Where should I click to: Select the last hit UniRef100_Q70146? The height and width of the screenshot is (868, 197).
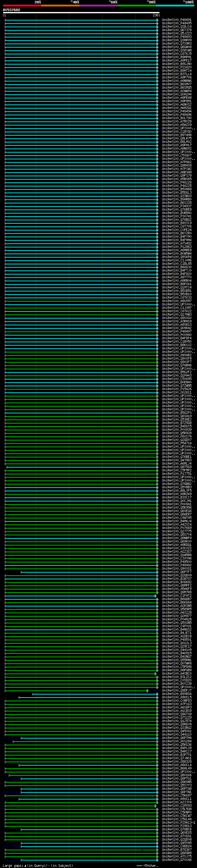point(176,860)
